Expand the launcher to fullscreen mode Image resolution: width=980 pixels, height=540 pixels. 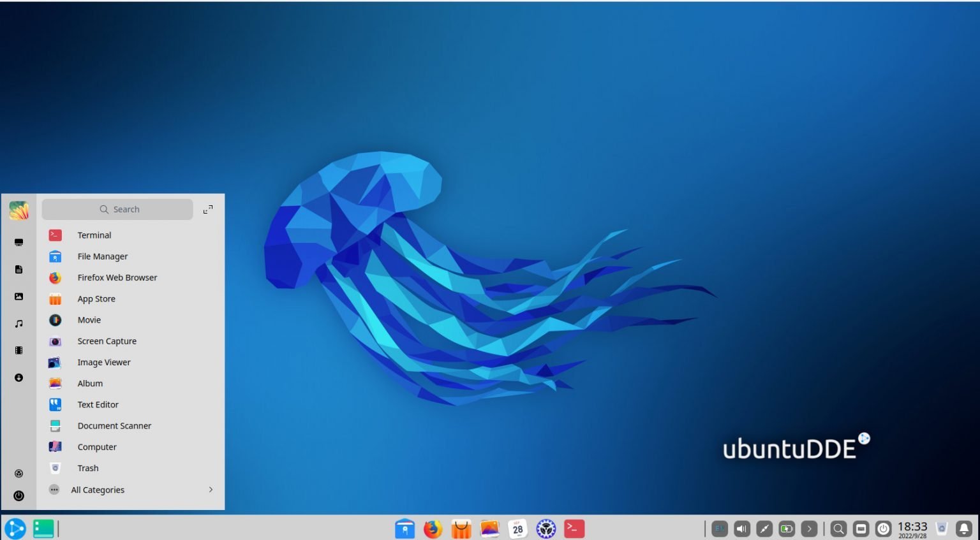[x=208, y=209]
